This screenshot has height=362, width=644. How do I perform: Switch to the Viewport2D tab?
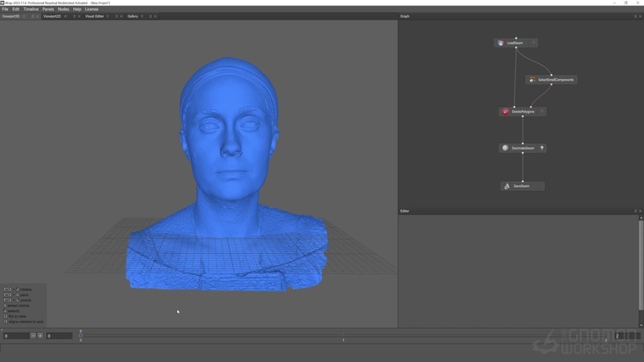[52, 16]
